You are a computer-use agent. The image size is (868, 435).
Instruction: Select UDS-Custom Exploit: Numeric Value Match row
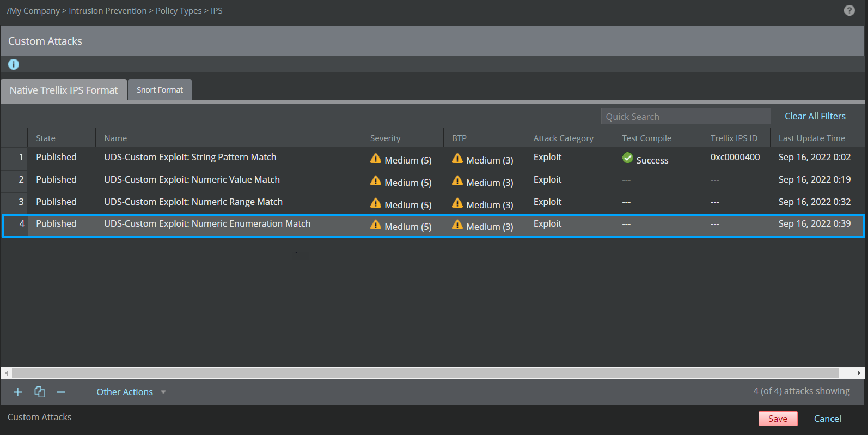point(432,181)
